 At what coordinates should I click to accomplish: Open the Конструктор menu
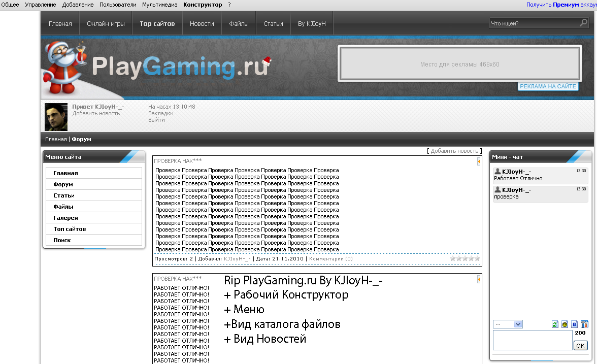click(203, 5)
